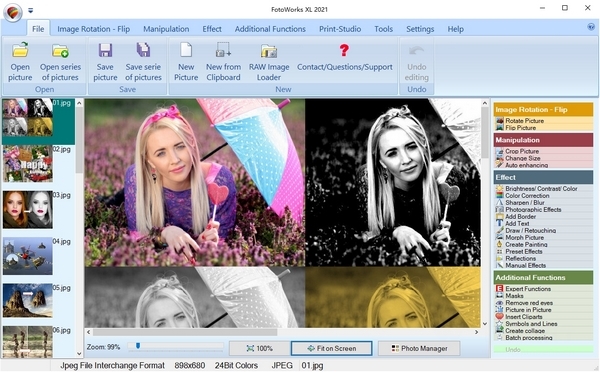The width and height of the screenshot is (600, 372).
Task: Open the quick access dropdown arrow beside logo
Action: tap(30, 10)
